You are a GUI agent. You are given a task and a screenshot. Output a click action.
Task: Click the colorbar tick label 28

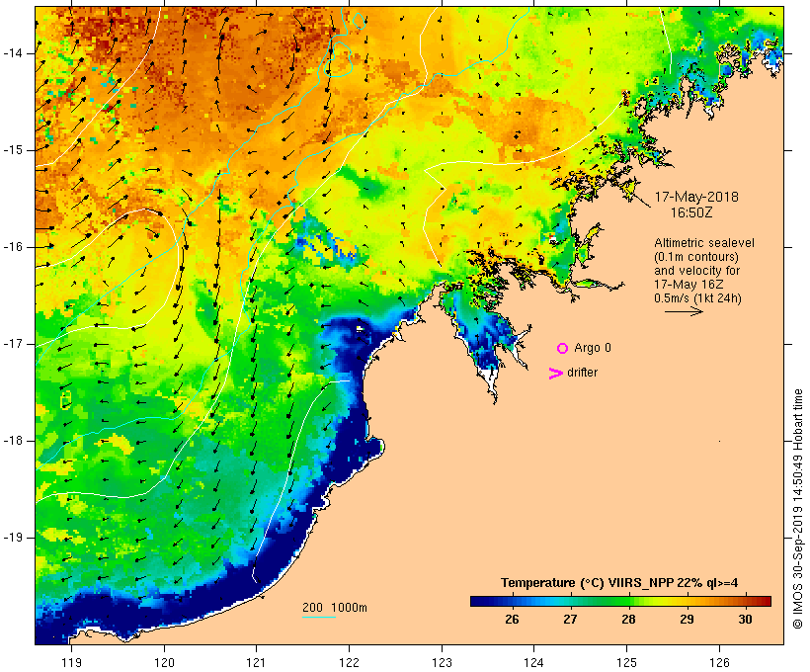click(628, 620)
